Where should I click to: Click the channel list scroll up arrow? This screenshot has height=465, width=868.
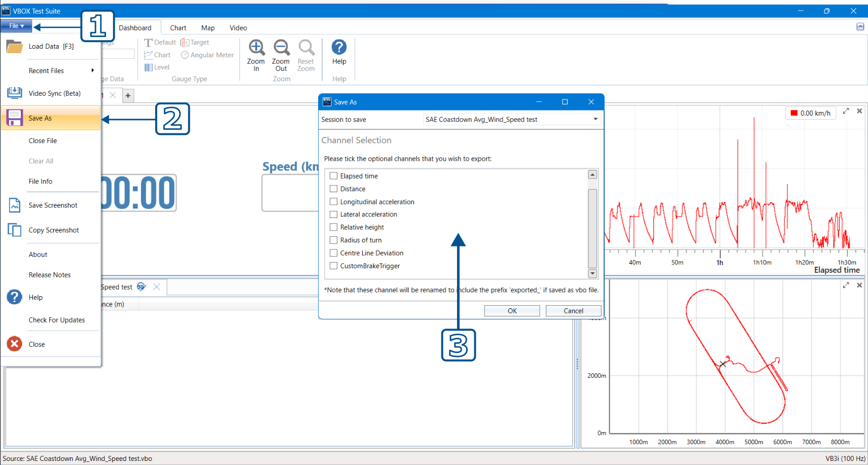coord(592,174)
